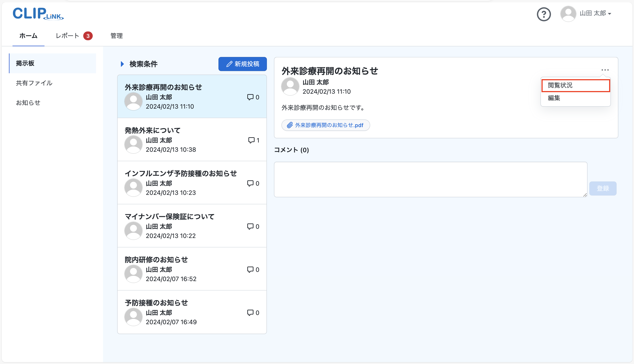Select 編集 from the popup menu

click(554, 98)
